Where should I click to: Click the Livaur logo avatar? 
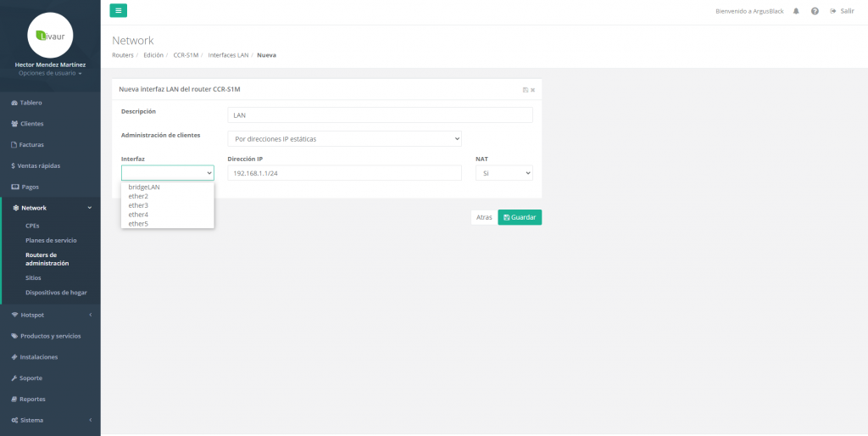tap(50, 36)
